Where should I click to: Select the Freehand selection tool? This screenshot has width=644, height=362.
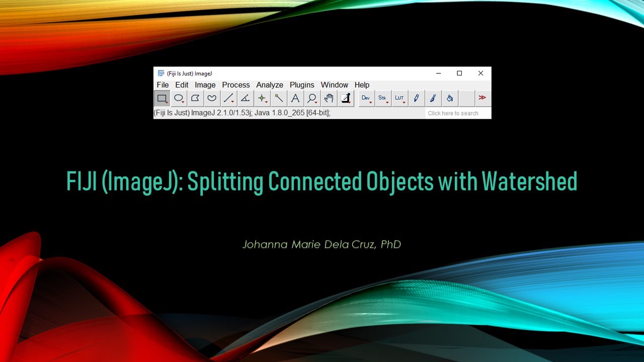212,98
